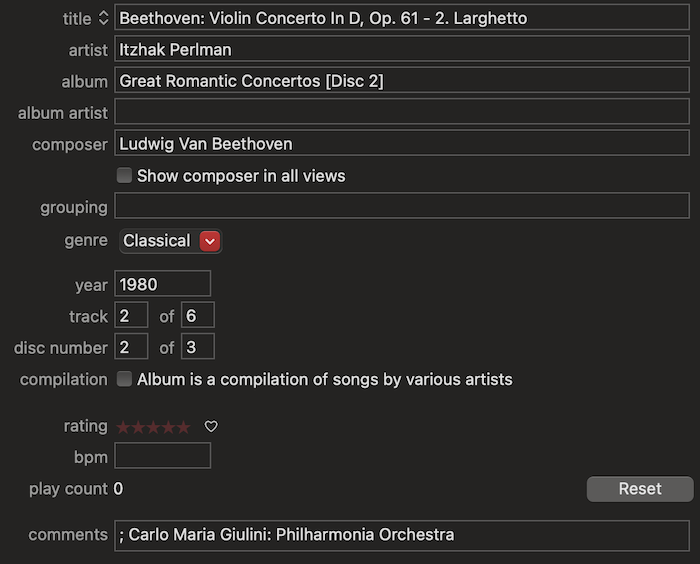Enable Show composer in all views

124,176
